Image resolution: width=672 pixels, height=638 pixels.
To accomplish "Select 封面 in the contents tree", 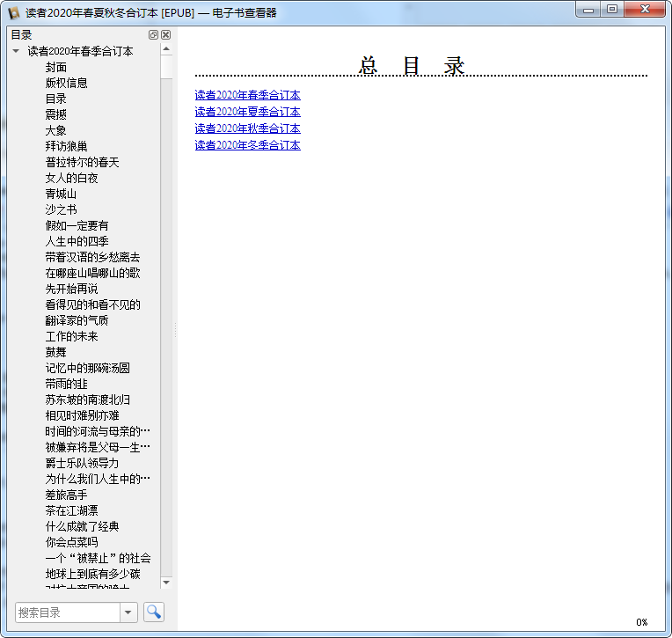I will (x=56, y=67).
